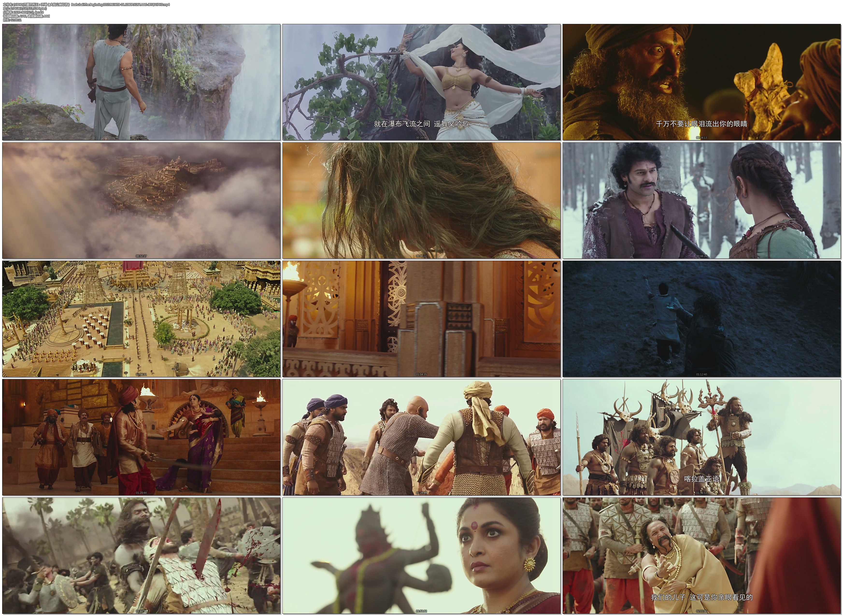The width and height of the screenshot is (843, 616).
Task: Open the queen with idol thumbnail at 01:53:02
Action: [421, 556]
